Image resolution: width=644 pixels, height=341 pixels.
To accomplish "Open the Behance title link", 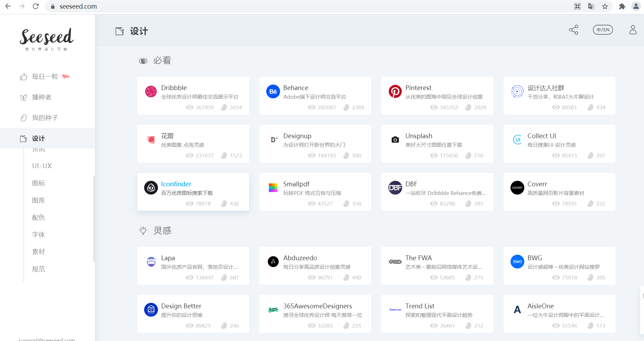I will coord(296,88).
